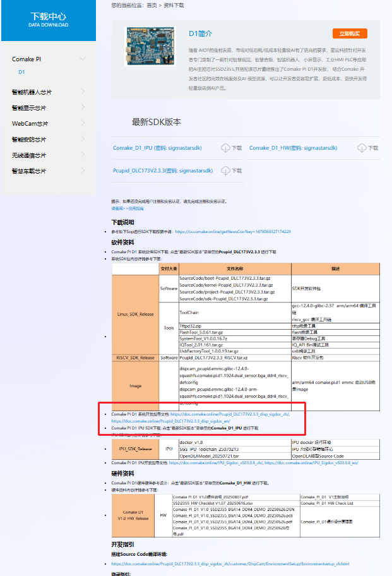Click Pcupid_DLC173V2.3.3_RISCV.tar.xz cell
Viewport: 392px width, 576px height.
[x=235, y=358]
